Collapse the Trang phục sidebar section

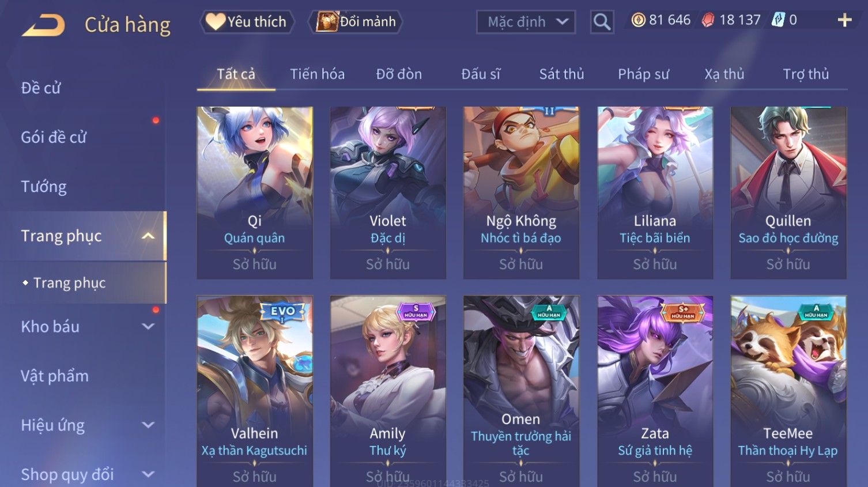click(148, 236)
